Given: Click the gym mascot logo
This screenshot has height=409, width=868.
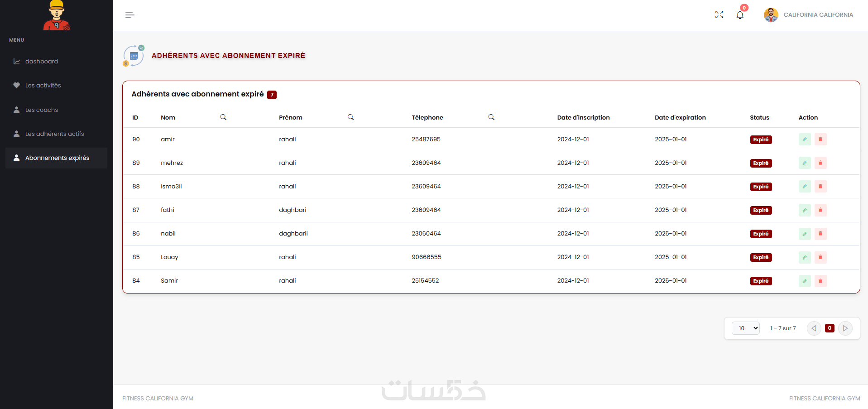Looking at the screenshot, I should click(x=57, y=15).
